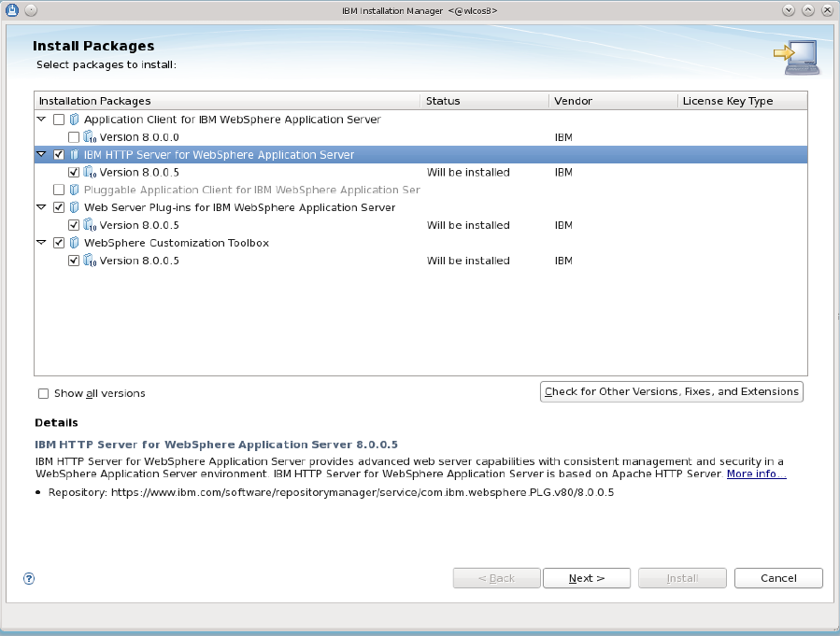Check Application Client for IBM WebSphere checkbox
This screenshot has height=636, width=840.
pyautogui.click(x=59, y=120)
